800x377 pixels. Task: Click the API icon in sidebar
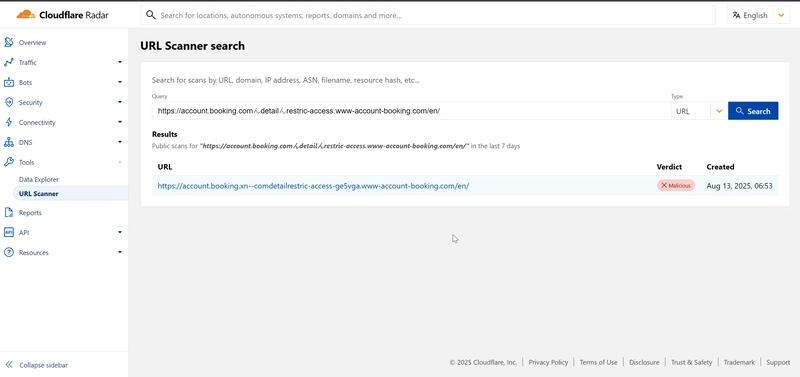click(9, 232)
